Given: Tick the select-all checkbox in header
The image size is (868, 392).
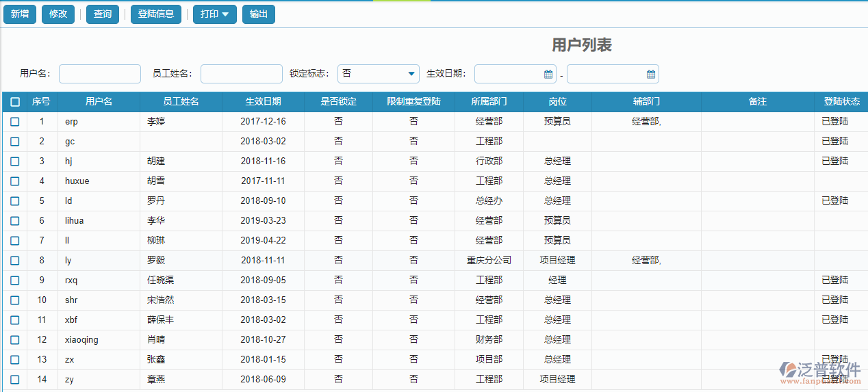Looking at the screenshot, I should 15,102.
